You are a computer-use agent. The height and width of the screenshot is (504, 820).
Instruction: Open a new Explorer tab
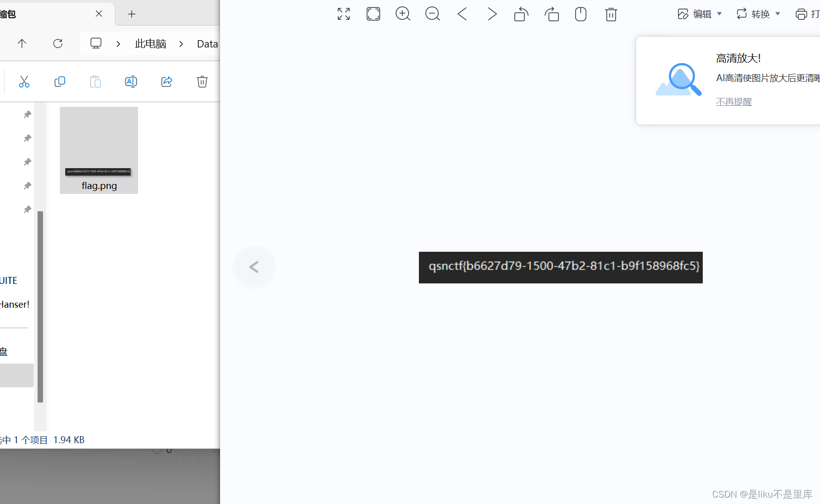point(132,14)
